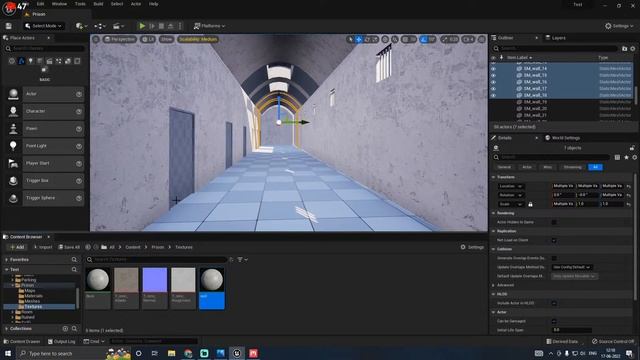
Task: Click the Save current level icon
Action: tap(9, 26)
